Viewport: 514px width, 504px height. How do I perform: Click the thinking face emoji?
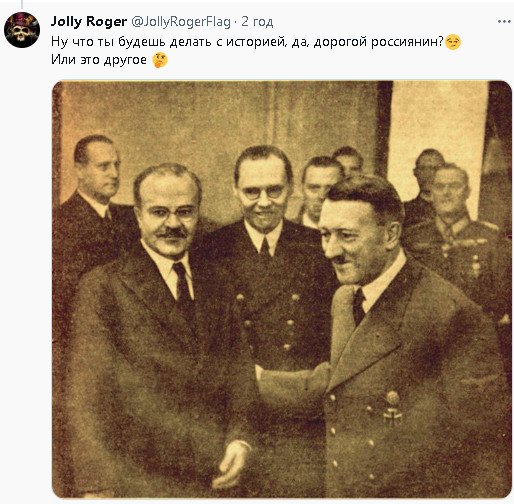click(160, 60)
